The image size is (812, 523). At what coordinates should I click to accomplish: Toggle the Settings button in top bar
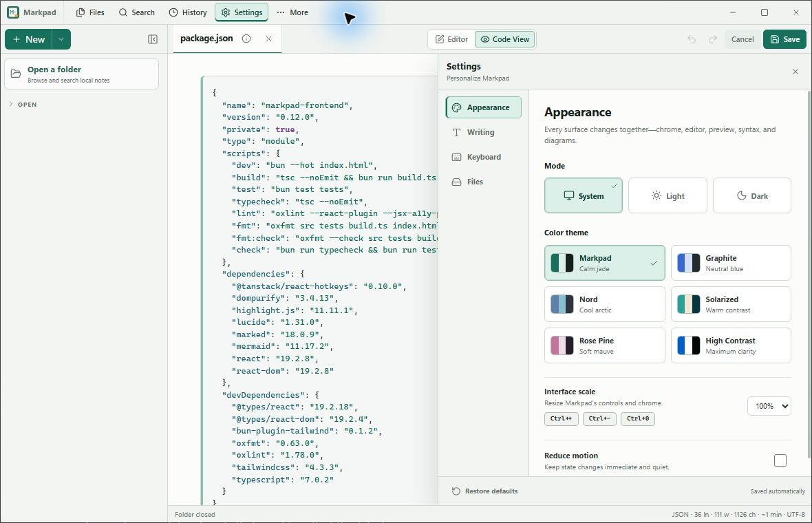pyautogui.click(x=242, y=12)
